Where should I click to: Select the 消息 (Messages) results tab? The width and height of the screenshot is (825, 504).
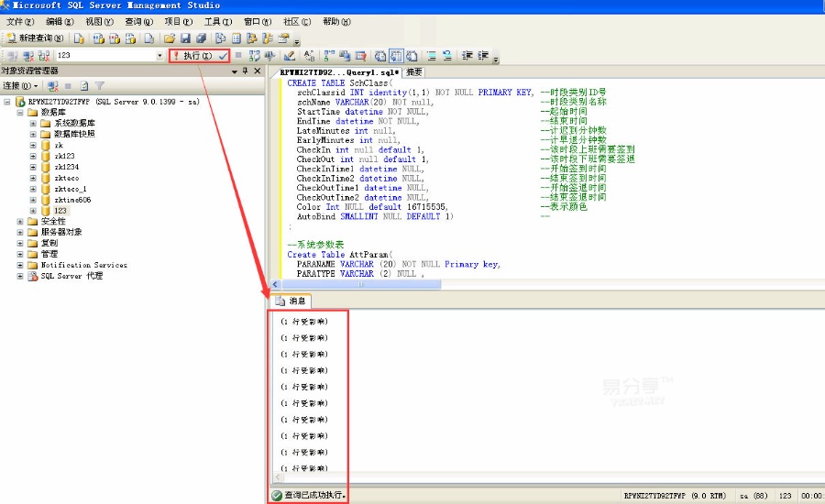[x=291, y=301]
